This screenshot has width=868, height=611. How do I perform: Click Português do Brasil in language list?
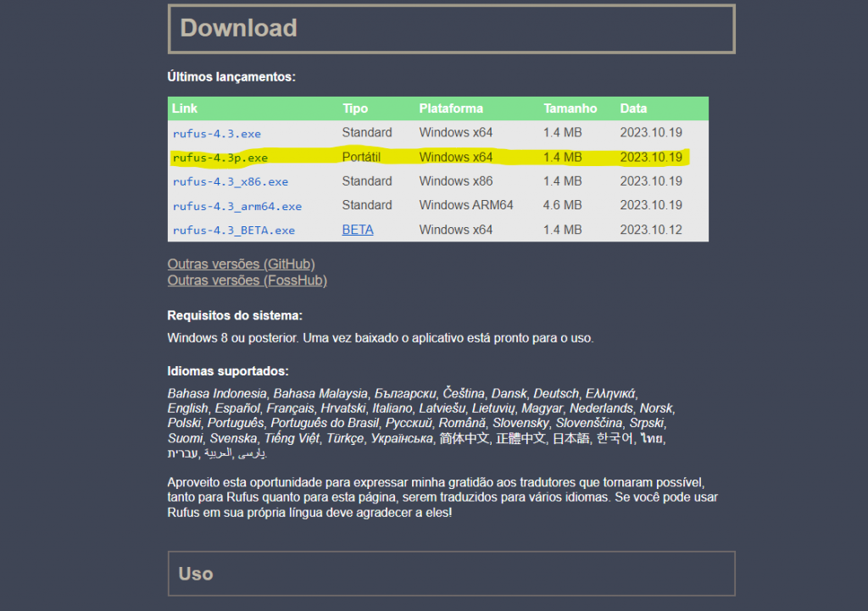(x=325, y=424)
